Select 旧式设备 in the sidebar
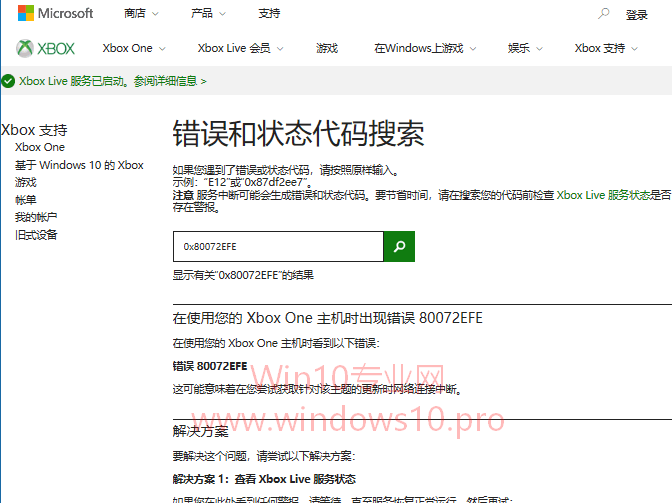 pos(36,235)
